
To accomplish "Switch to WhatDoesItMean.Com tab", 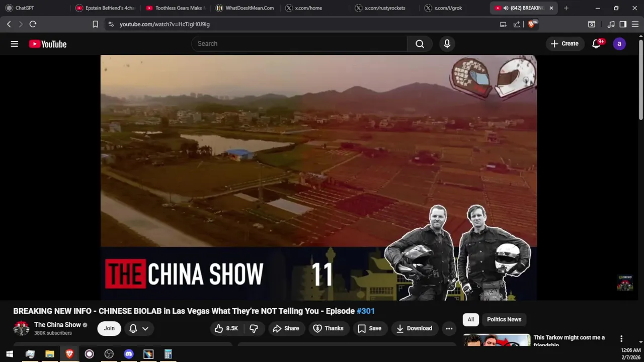I will click(x=245, y=8).
